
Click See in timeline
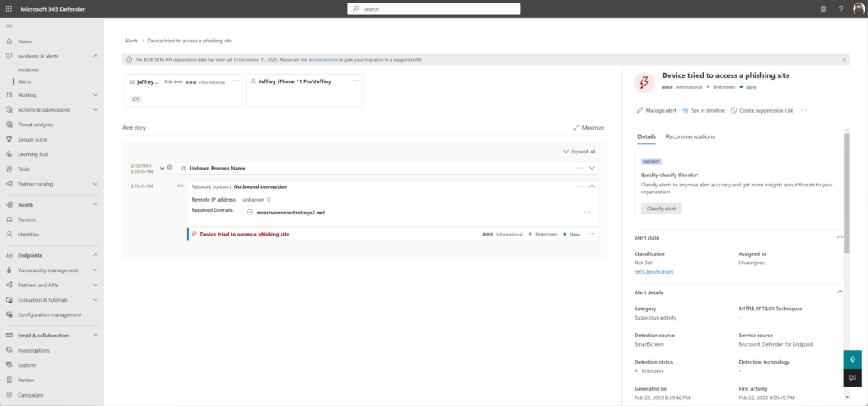(703, 111)
